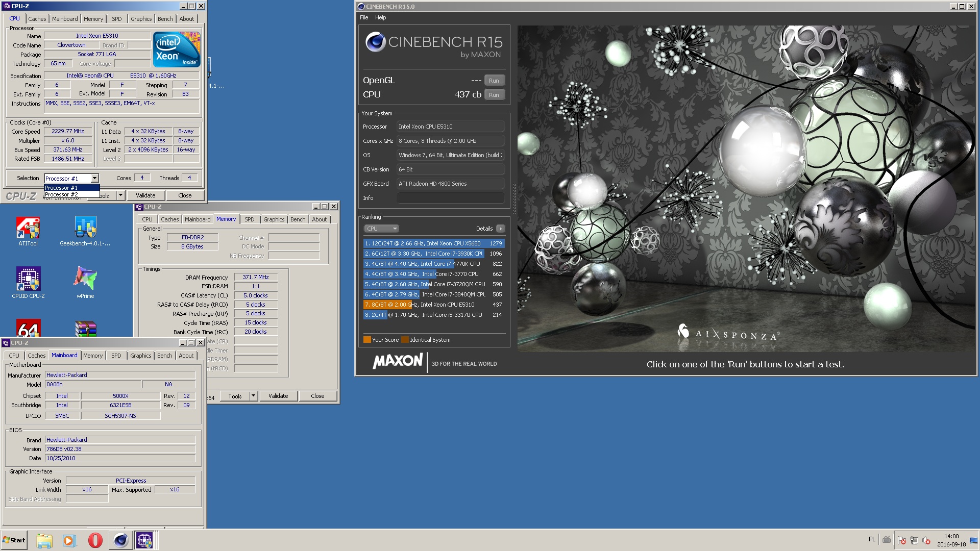Open the wPrime desktop icon
The image size is (980, 551).
(85, 283)
